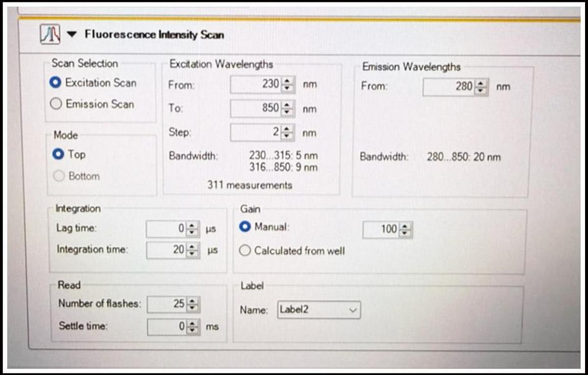Choose the Bottom mode radio button
The width and height of the screenshot is (588, 375).
(x=59, y=176)
